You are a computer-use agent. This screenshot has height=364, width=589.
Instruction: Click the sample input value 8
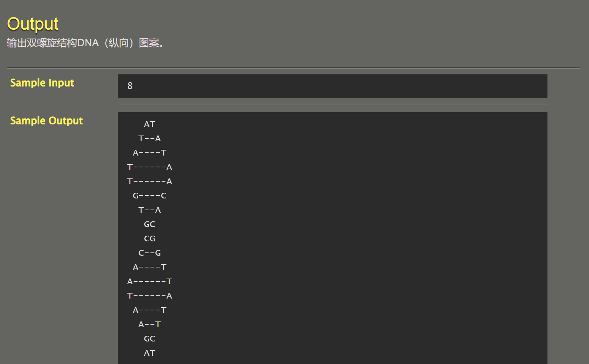130,86
